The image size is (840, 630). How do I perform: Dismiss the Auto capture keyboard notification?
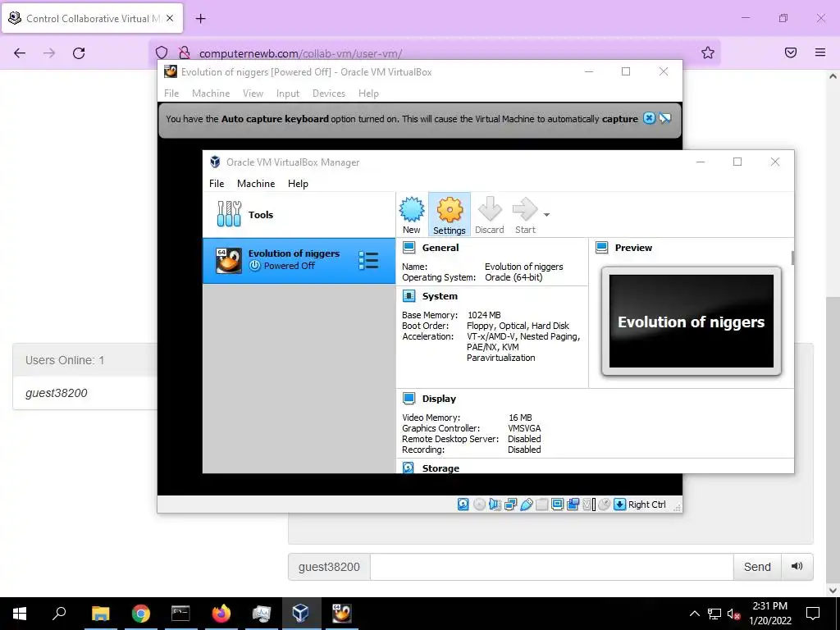click(649, 118)
